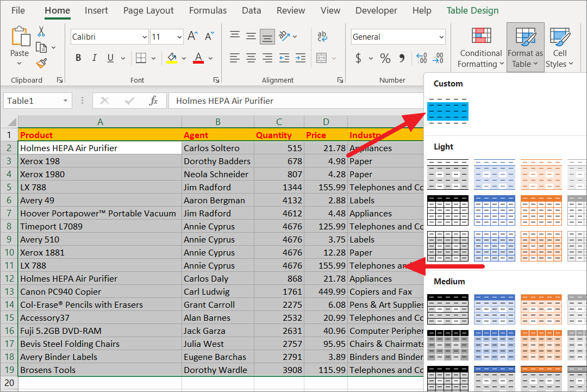The width and height of the screenshot is (587, 392).
Task: Switch to the Developer tab
Action: tap(376, 10)
